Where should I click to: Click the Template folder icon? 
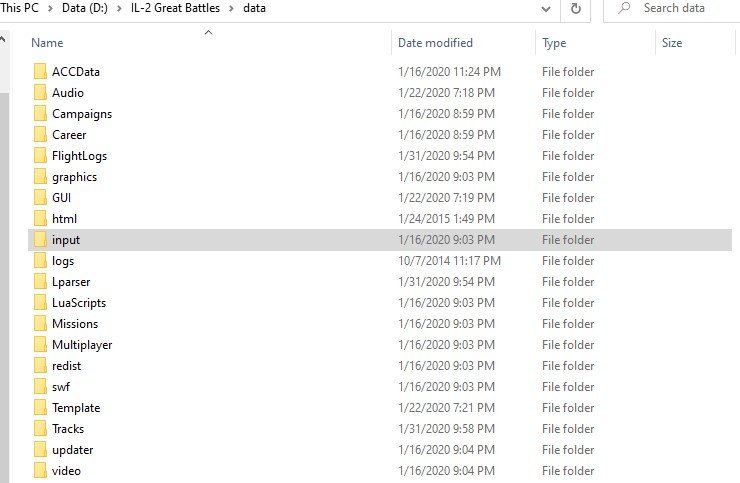(x=41, y=407)
